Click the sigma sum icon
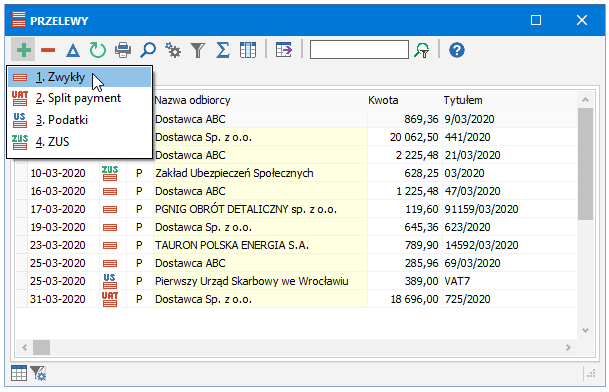This screenshot has width=609, height=392. click(x=223, y=50)
